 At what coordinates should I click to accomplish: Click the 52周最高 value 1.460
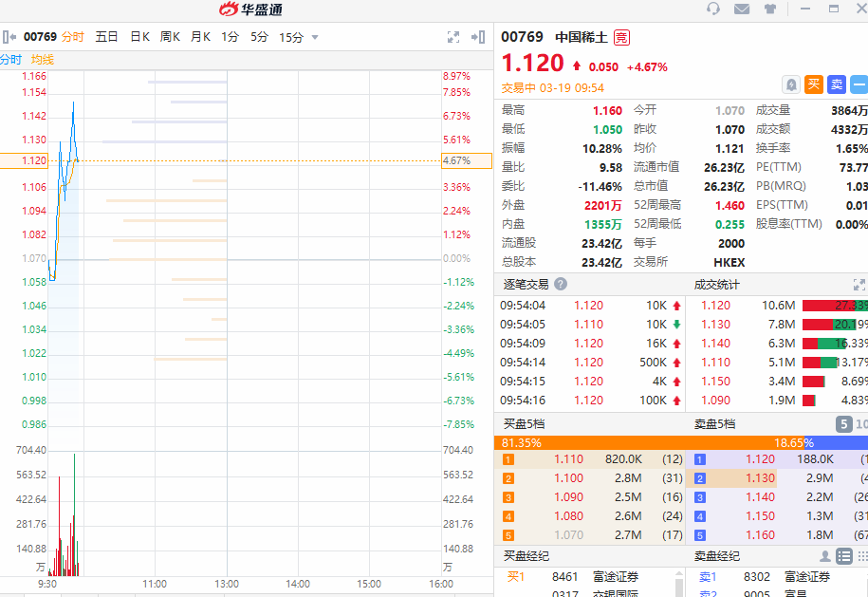(x=729, y=205)
